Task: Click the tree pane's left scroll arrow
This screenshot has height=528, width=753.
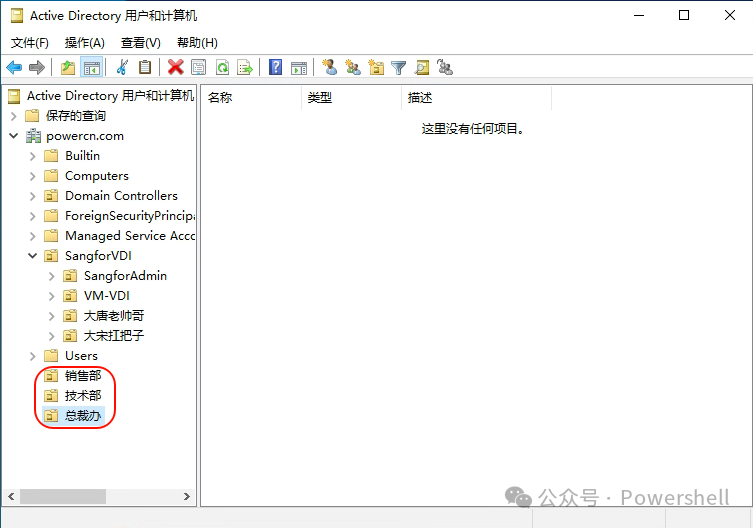Action: point(11,496)
